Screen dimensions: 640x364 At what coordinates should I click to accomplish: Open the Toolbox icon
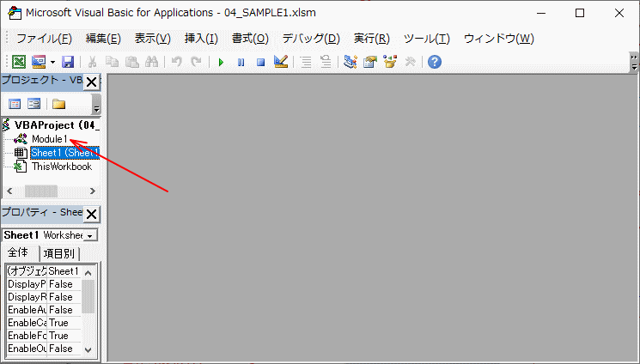pyautogui.click(x=411, y=62)
